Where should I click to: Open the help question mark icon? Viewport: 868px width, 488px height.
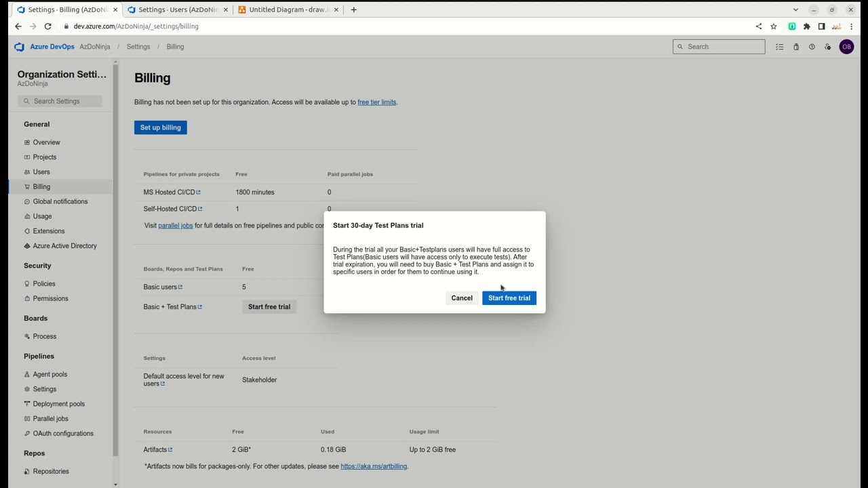pos(812,47)
